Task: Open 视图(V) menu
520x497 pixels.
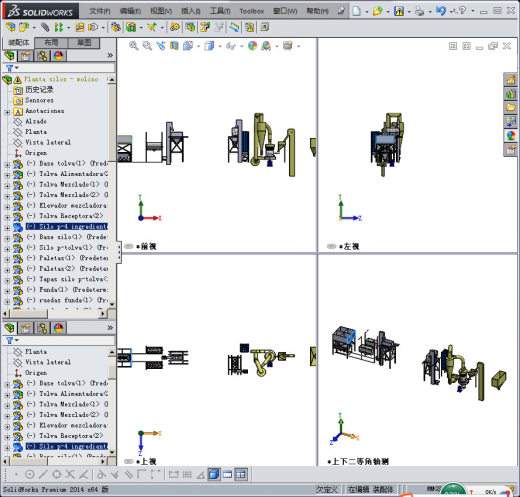Action: point(161,11)
